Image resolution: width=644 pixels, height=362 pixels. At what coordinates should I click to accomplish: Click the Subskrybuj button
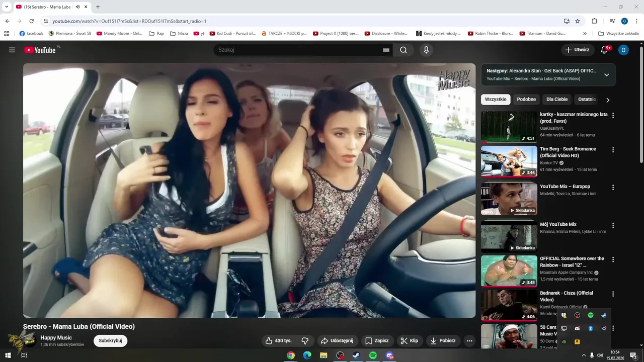pos(110,340)
